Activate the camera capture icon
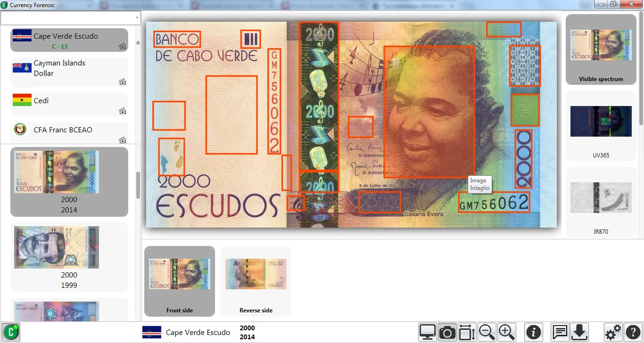This screenshot has width=644, height=343. point(447,332)
